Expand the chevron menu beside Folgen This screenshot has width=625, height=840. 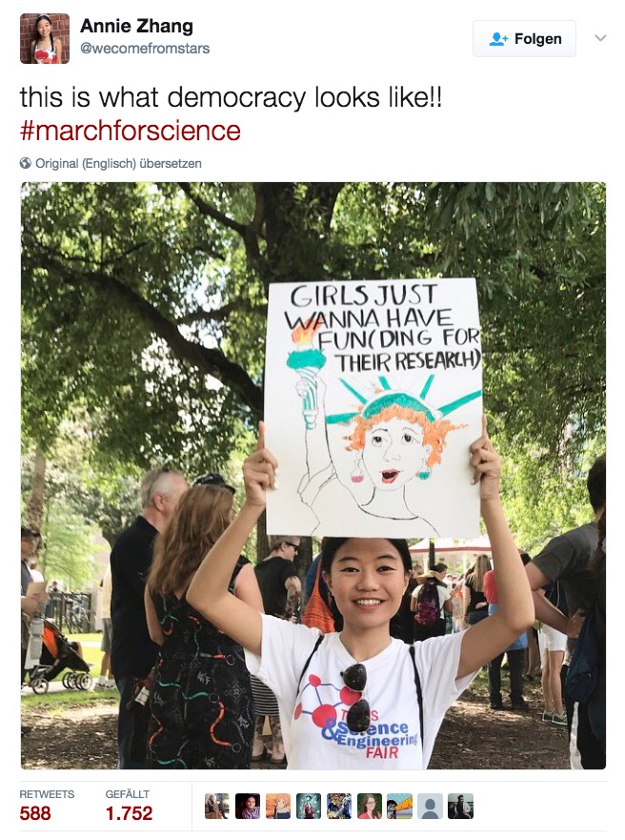(600, 38)
